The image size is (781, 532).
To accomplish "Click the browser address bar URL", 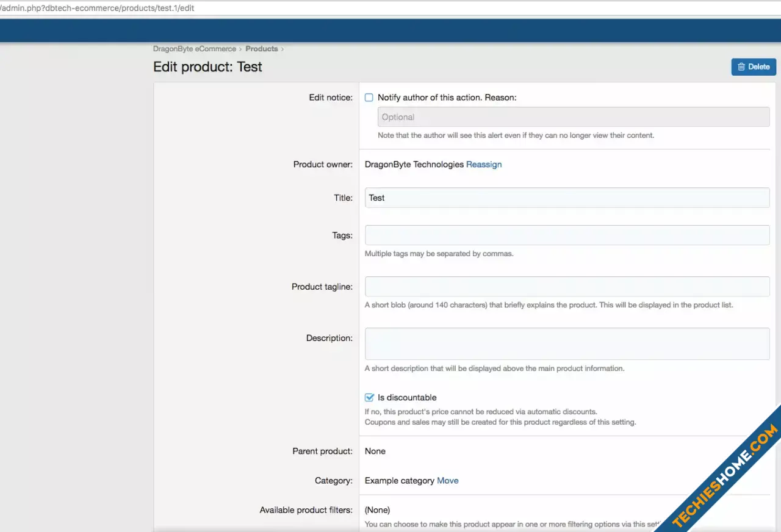I will [x=98, y=9].
